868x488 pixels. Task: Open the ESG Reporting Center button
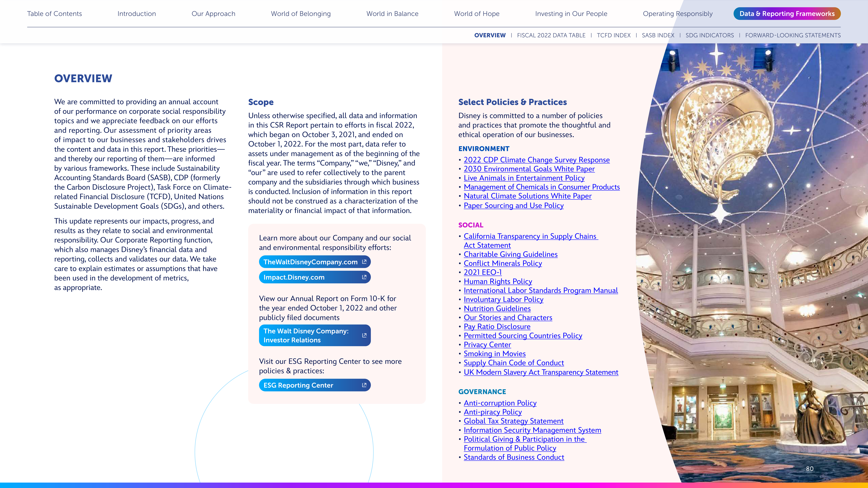[315, 385]
